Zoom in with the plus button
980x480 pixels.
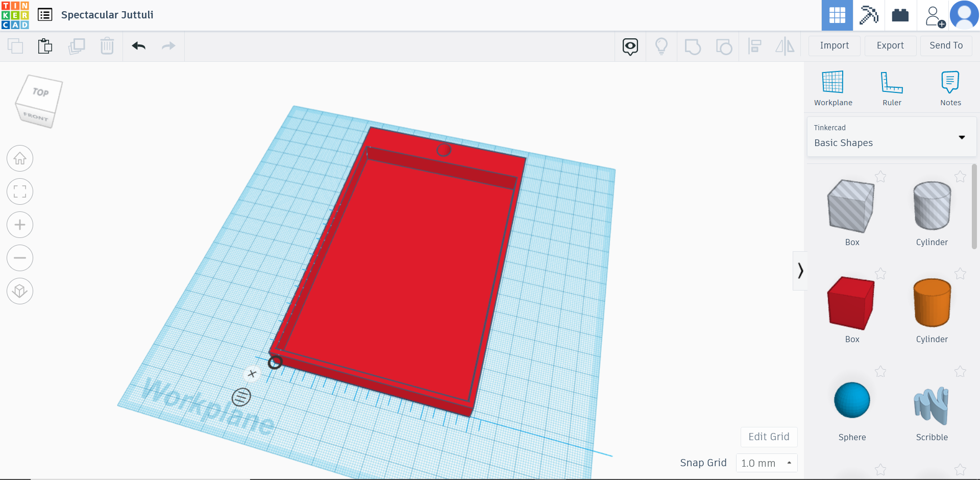(x=20, y=225)
